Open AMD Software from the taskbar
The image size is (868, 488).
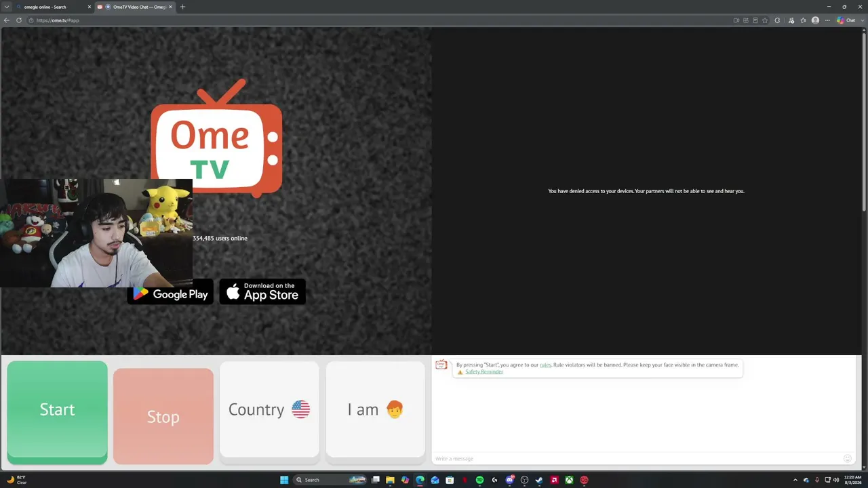point(554,480)
